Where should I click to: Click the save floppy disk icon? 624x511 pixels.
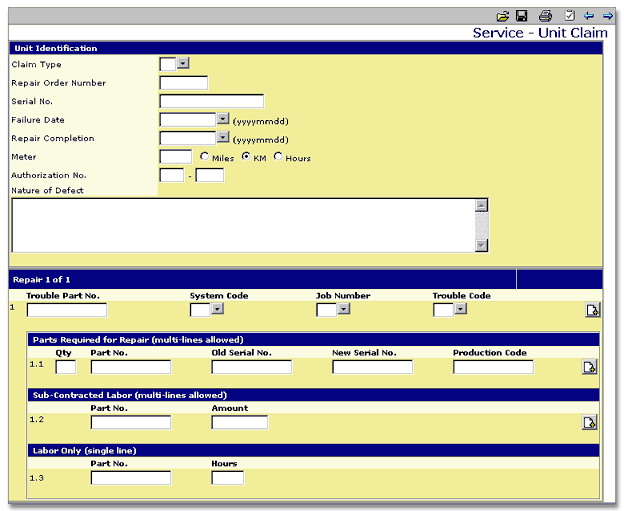coord(521,16)
